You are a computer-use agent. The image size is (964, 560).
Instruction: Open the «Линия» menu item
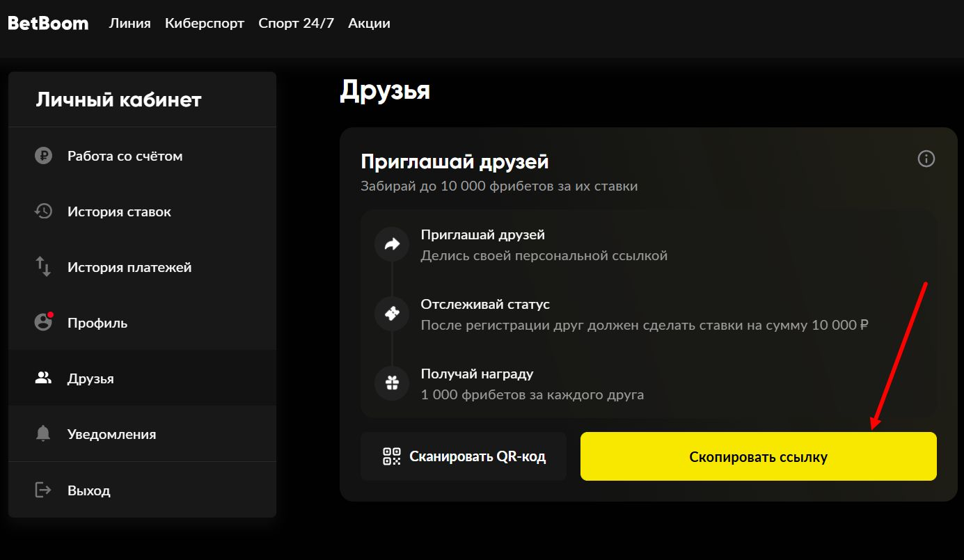(129, 23)
